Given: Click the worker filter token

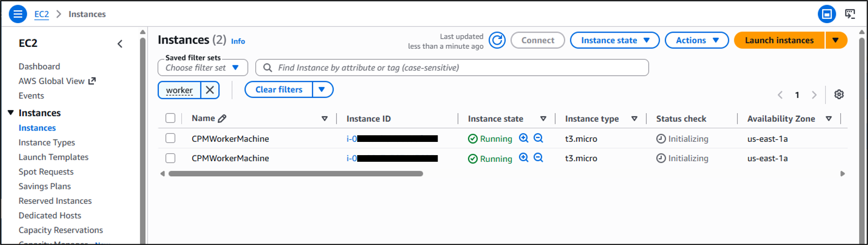Looking at the screenshot, I should point(180,90).
